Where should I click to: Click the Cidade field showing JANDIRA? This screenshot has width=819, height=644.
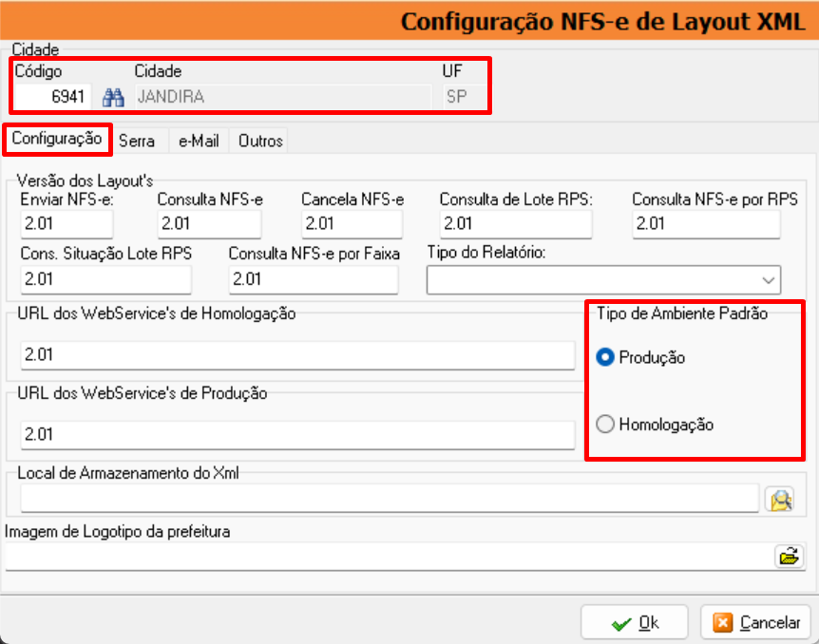[283, 97]
